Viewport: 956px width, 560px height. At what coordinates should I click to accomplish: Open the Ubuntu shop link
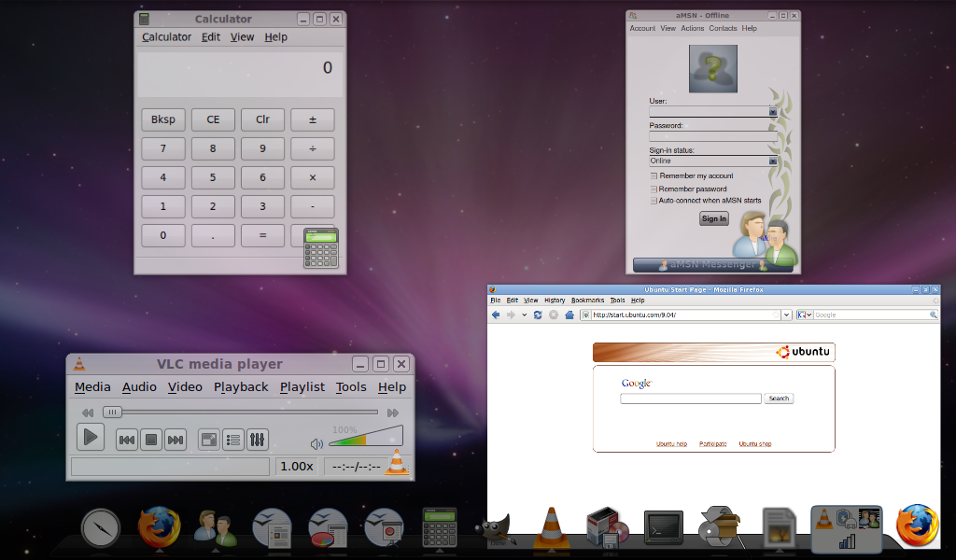(754, 443)
